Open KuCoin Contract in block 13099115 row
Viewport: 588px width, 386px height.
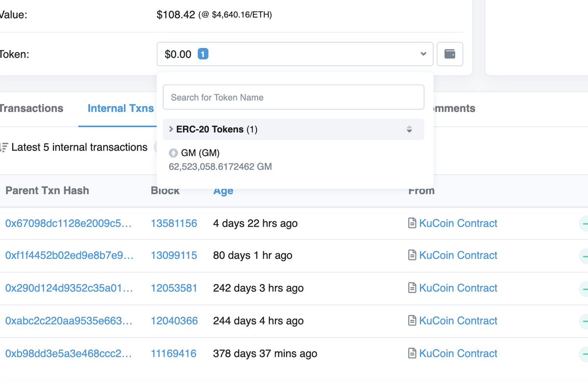(458, 255)
